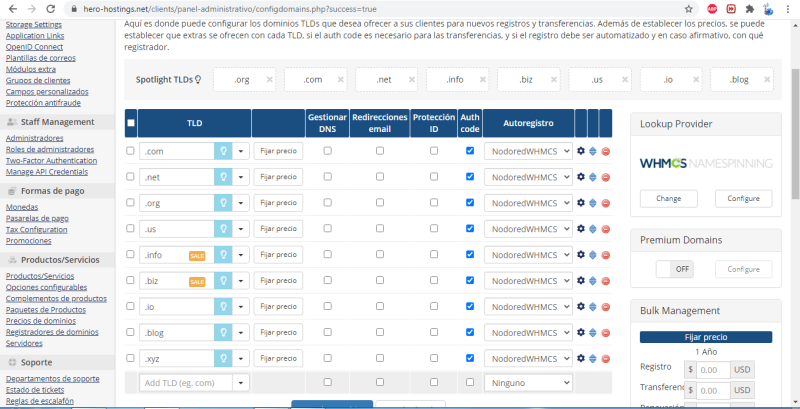
Task: Remove .info from Spotlight TLDs
Action: coord(483,80)
